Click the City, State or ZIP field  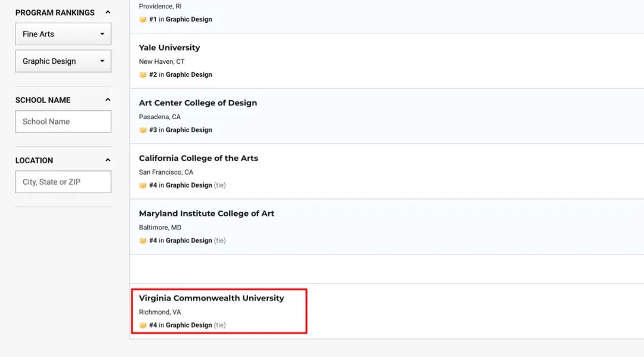63,182
